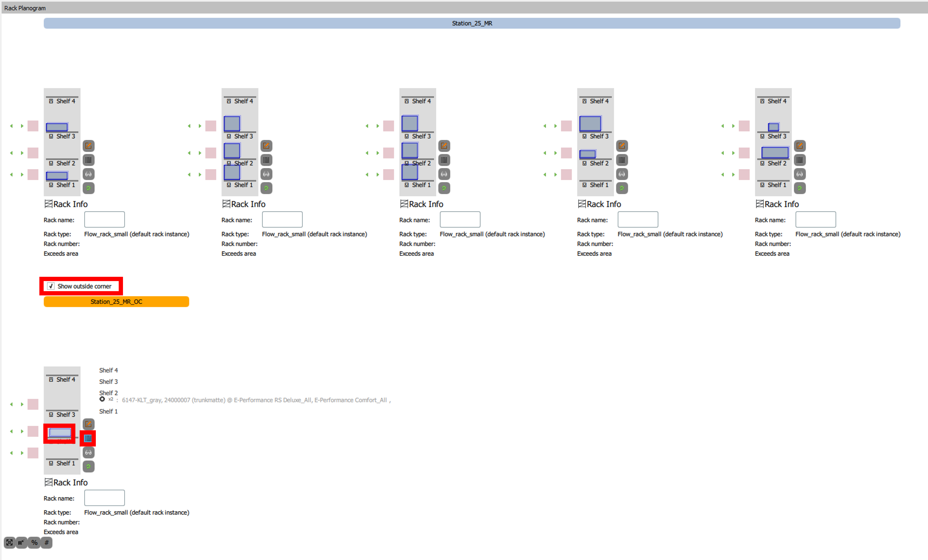Viewport: 928px width, 560px height.
Task: Click the list icon on fifth rack
Action: (800, 160)
